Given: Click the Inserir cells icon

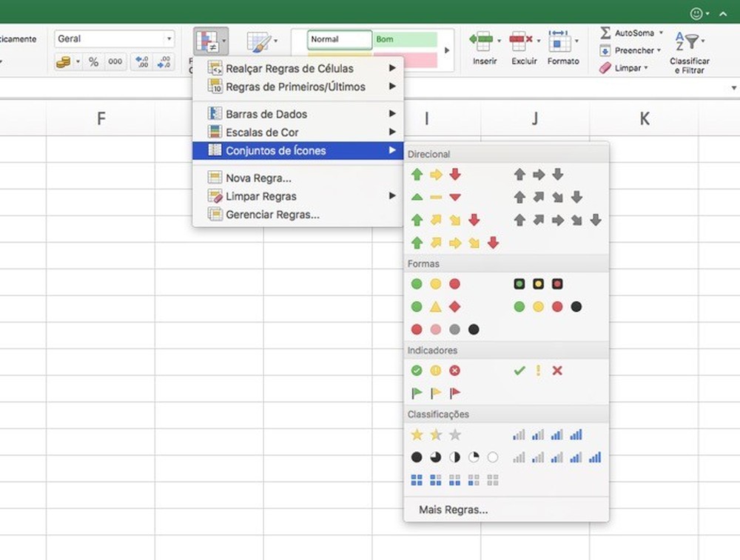Looking at the screenshot, I should tap(485, 41).
